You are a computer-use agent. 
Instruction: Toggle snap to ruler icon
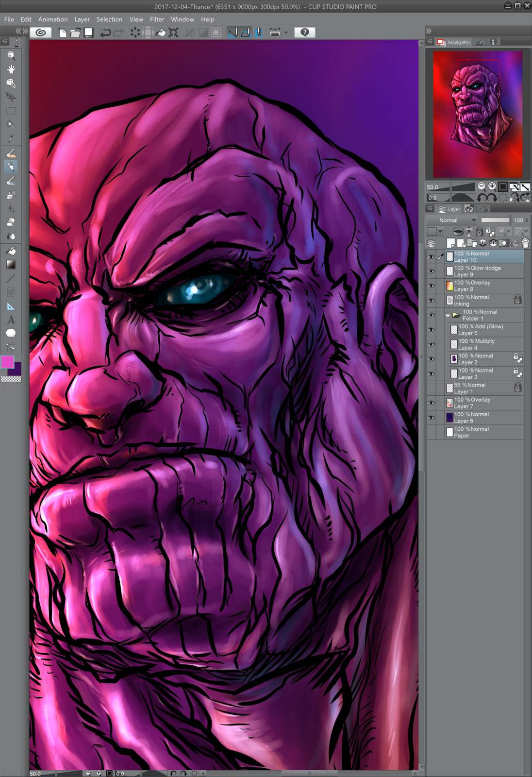(233, 33)
